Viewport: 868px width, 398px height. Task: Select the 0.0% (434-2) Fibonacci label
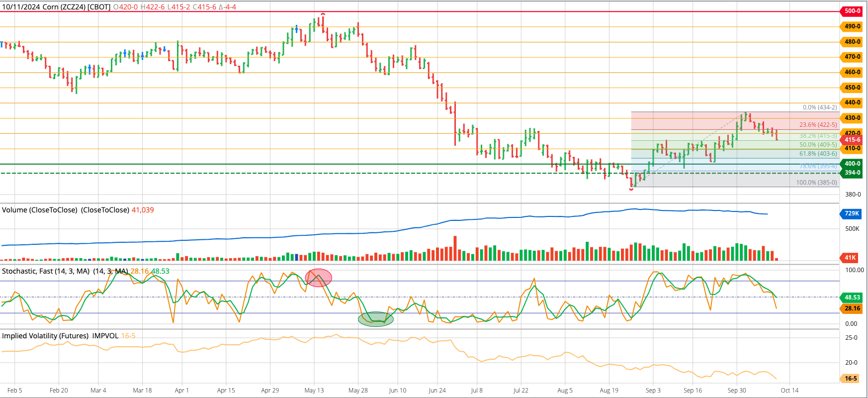(820, 107)
